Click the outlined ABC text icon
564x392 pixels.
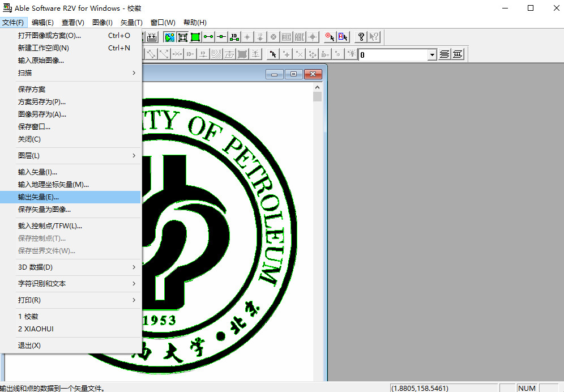[x=287, y=37]
